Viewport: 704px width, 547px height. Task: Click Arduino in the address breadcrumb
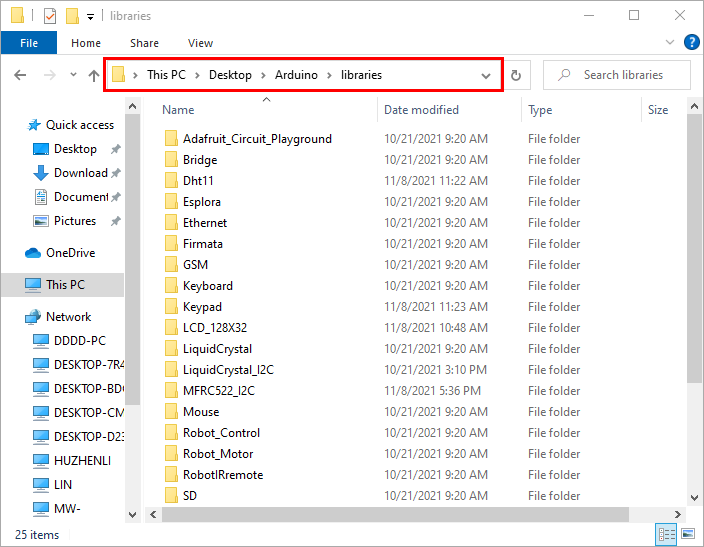296,75
